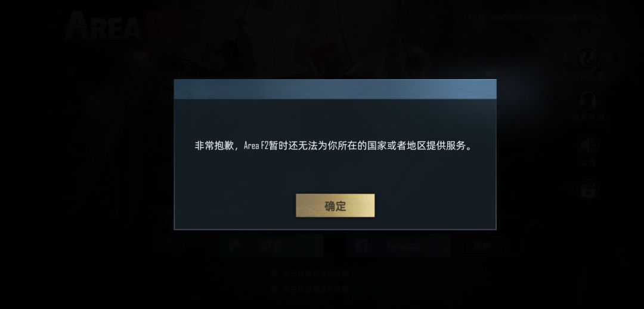Log in with the Facebook button
The width and height of the screenshot is (644, 309).
click(x=398, y=246)
